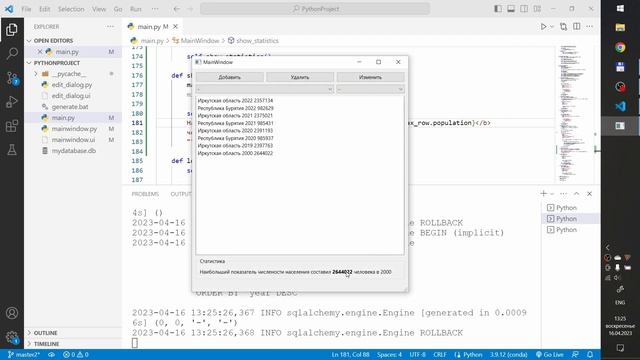Viewport: 640px width, 360px height.
Task: Open the Explorer view in activity bar
Action: point(12,29)
